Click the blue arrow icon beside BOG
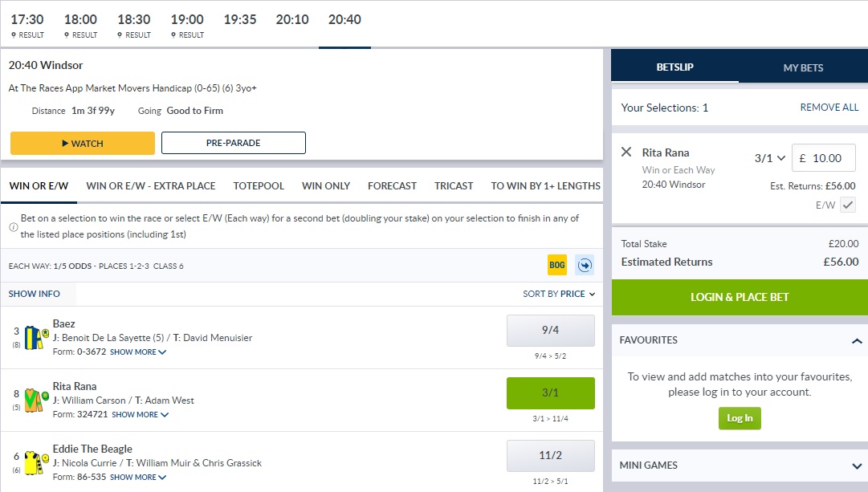The width and height of the screenshot is (868, 492). (x=585, y=265)
